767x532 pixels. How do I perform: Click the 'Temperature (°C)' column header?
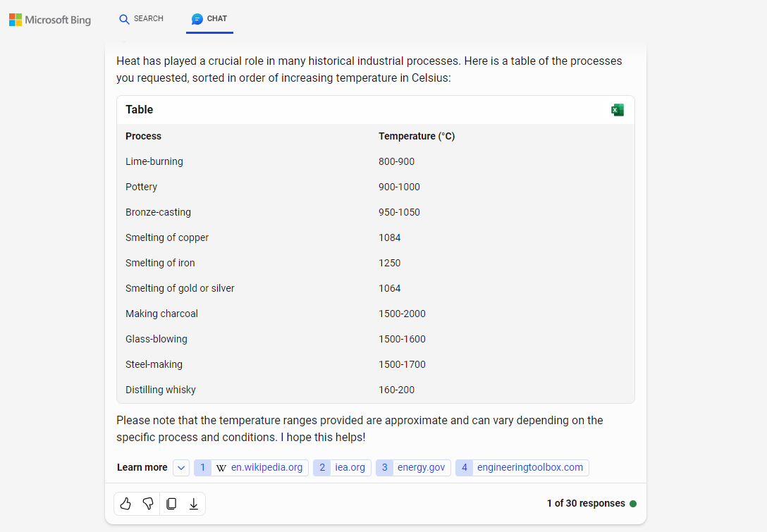click(x=417, y=136)
